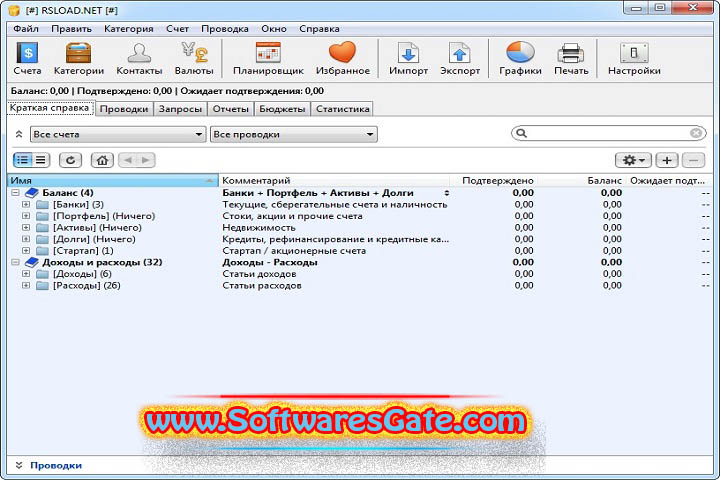Expand the bottom Проводки panel chevron
The image size is (720, 480).
tap(19, 465)
